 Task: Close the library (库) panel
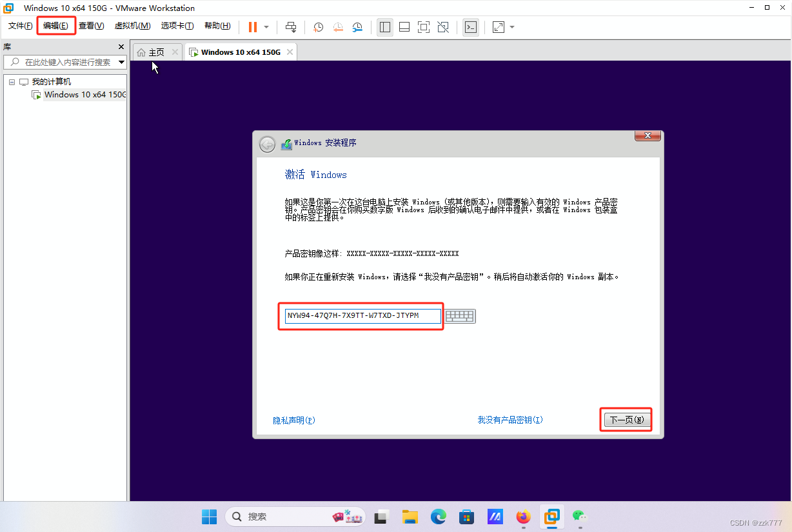[x=121, y=47]
